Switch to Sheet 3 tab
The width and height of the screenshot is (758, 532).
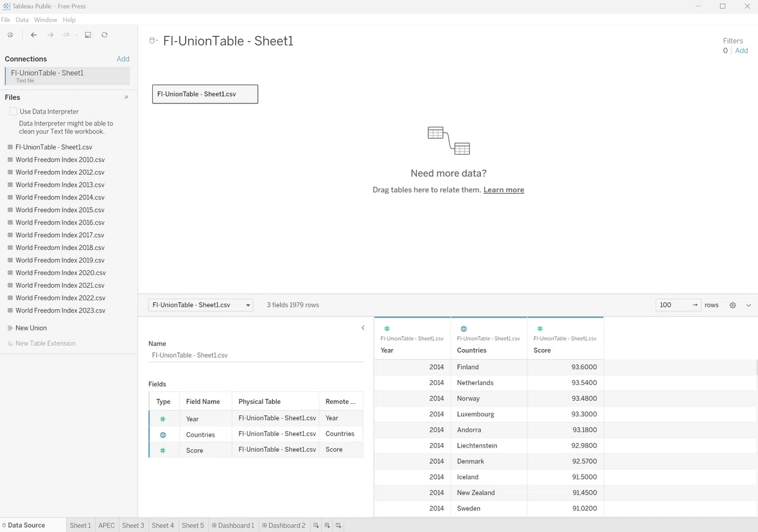point(133,525)
